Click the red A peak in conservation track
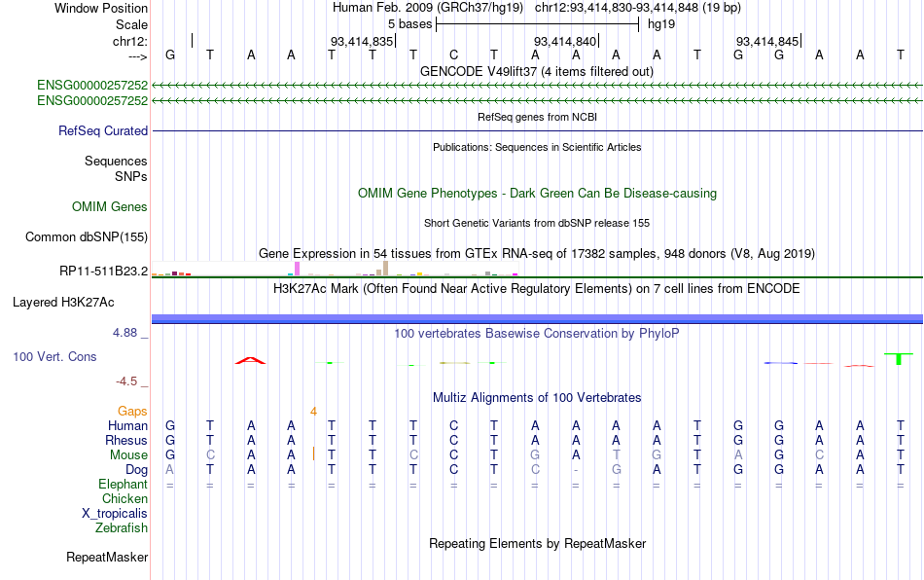Image resolution: width=924 pixels, height=580 pixels. [x=250, y=360]
